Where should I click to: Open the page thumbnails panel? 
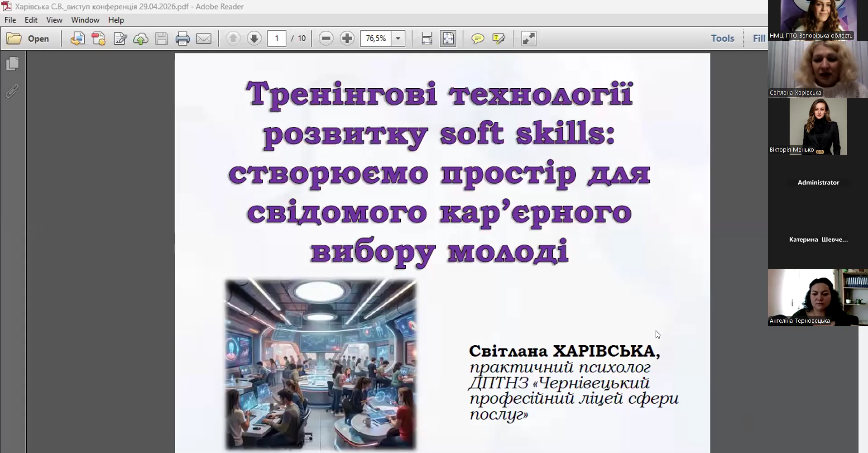tap(13, 64)
